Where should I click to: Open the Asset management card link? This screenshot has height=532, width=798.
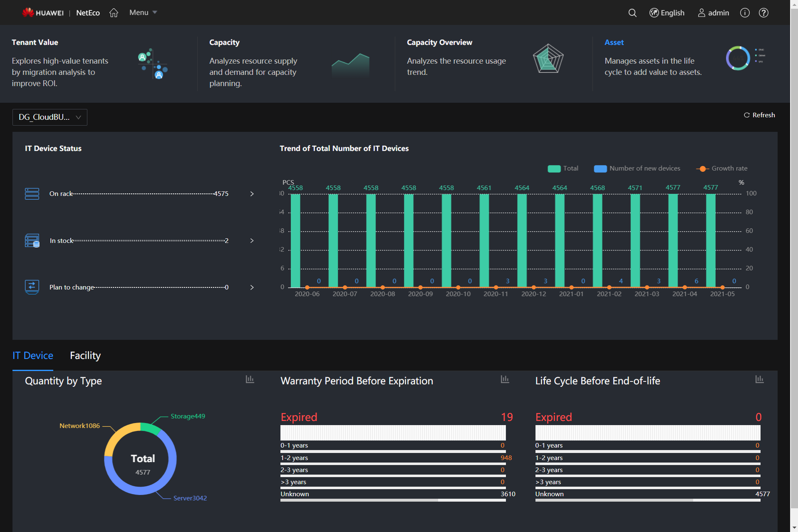(614, 42)
